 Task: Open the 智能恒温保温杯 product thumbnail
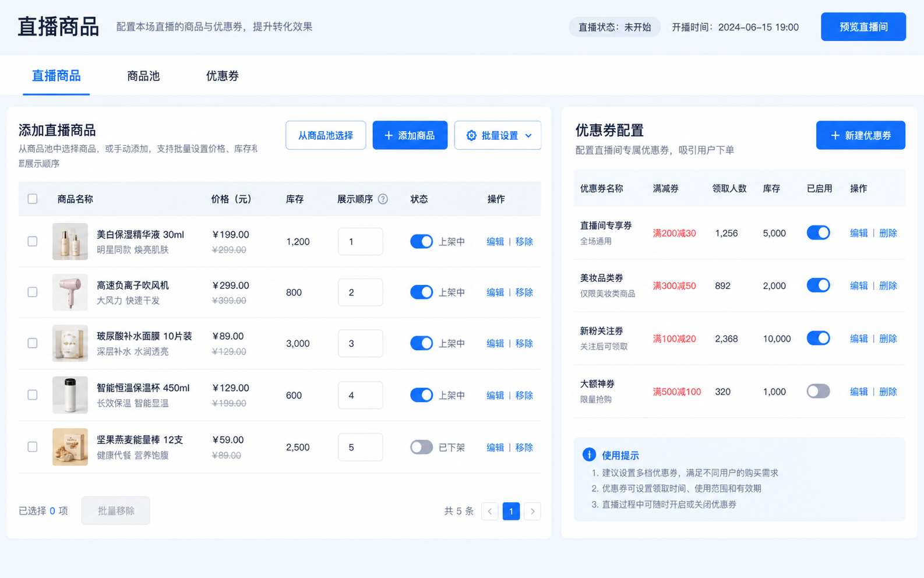coord(70,395)
